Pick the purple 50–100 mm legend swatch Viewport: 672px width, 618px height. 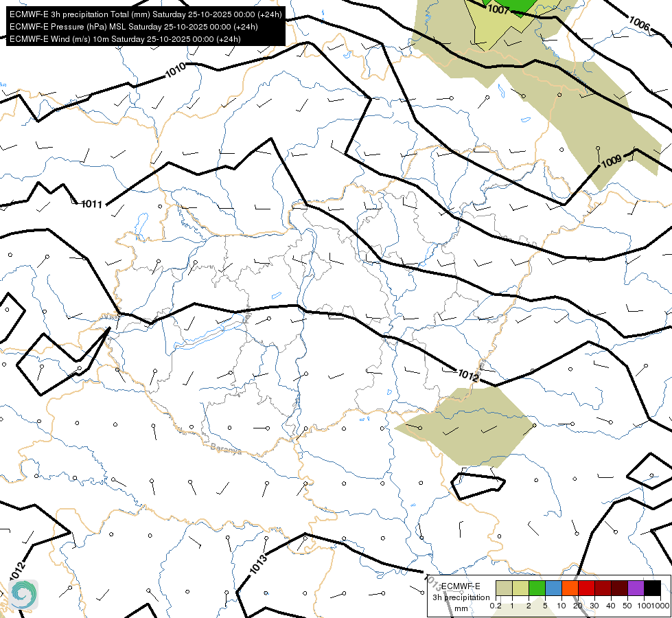click(x=636, y=588)
